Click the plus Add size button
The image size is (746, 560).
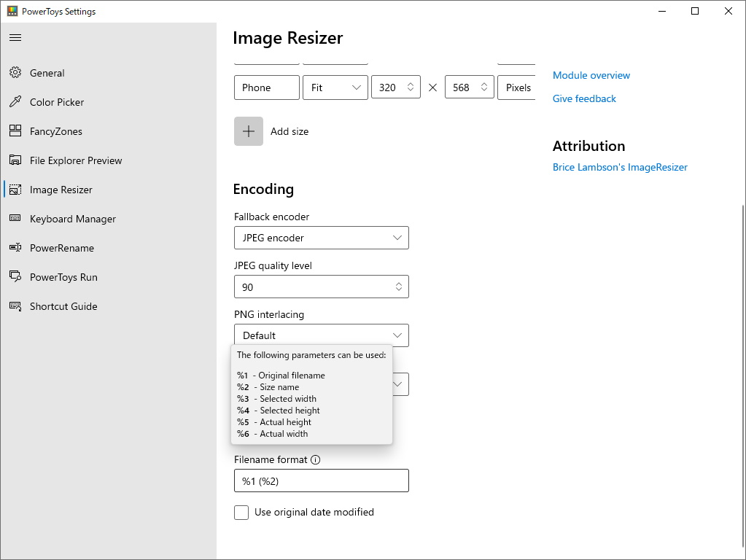click(249, 131)
